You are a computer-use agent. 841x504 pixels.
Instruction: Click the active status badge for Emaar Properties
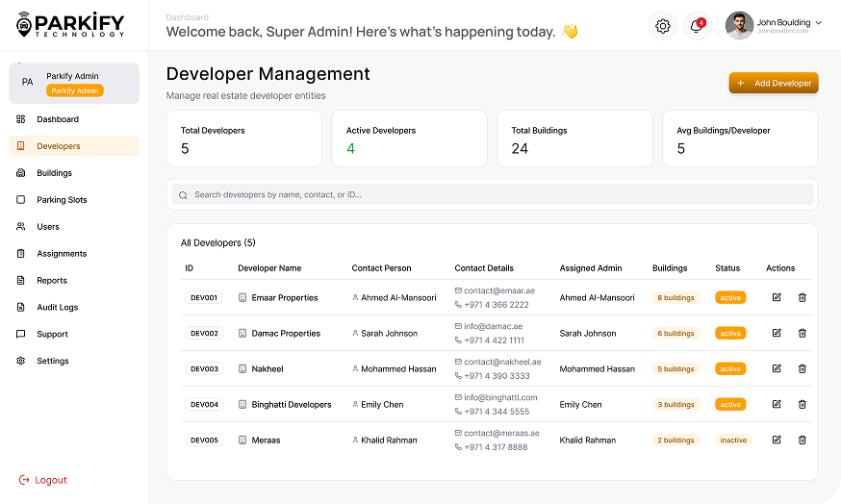pos(730,297)
